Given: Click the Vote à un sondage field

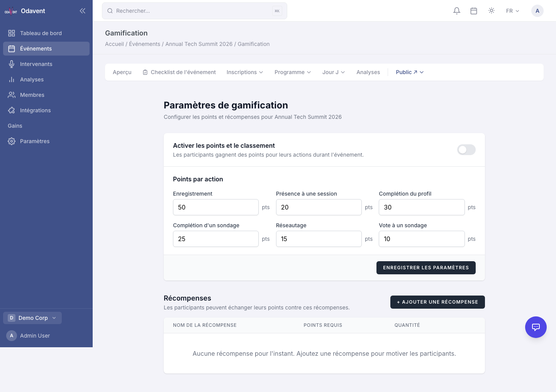Looking at the screenshot, I should point(422,239).
